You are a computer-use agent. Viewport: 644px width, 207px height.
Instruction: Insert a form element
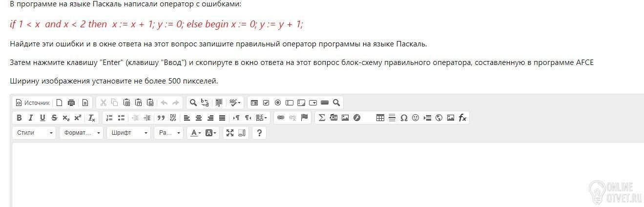[254, 103]
